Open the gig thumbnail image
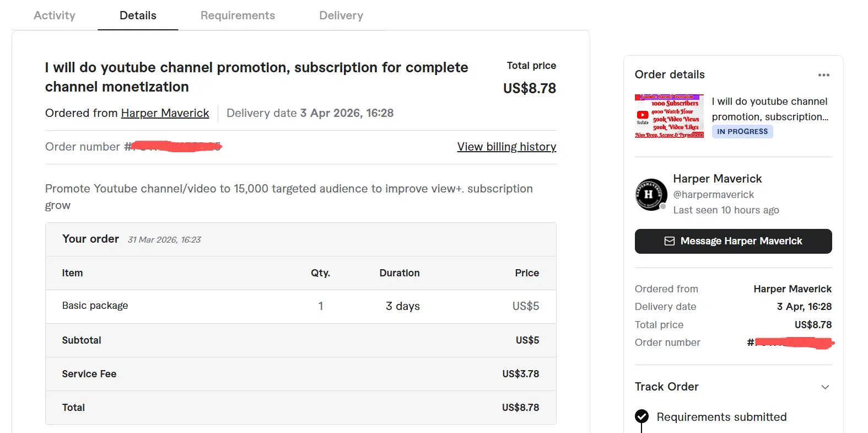This screenshot has height=433, width=868. [x=669, y=116]
